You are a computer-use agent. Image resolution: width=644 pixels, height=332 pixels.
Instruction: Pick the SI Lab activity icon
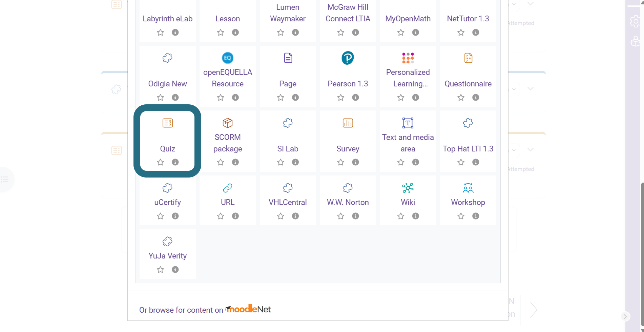tap(288, 123)
